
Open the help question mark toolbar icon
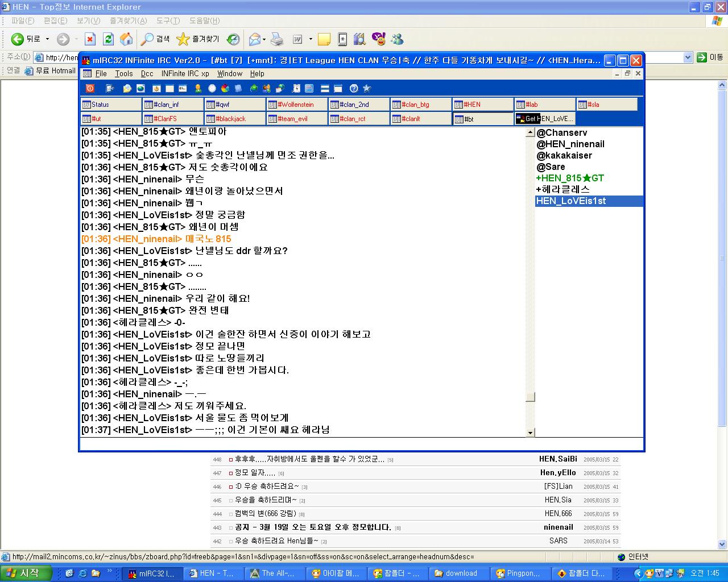click(354, 88)
